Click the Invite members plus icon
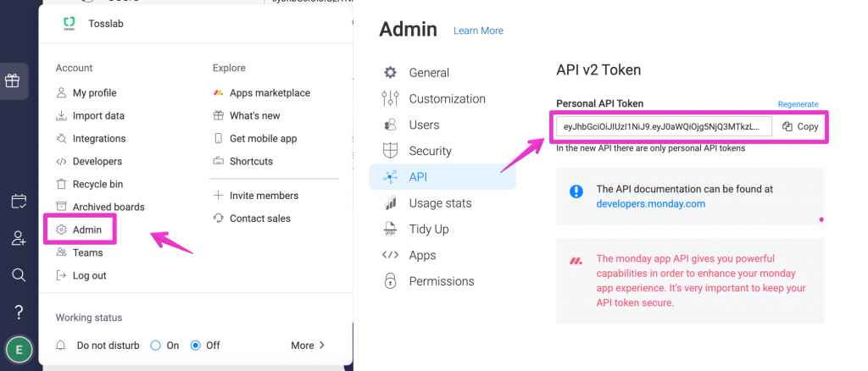Viewport: 868px width, 371px height. pyautogui.click(x=219, y=195)
